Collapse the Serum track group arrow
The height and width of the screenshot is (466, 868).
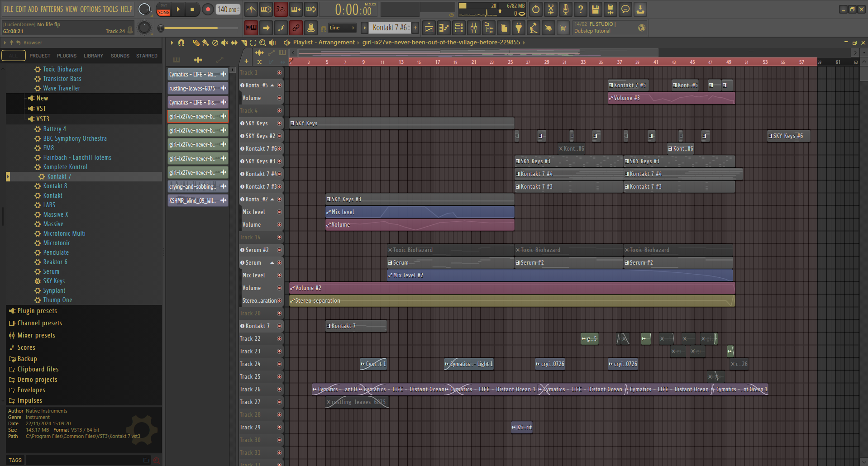coord(272,262)
